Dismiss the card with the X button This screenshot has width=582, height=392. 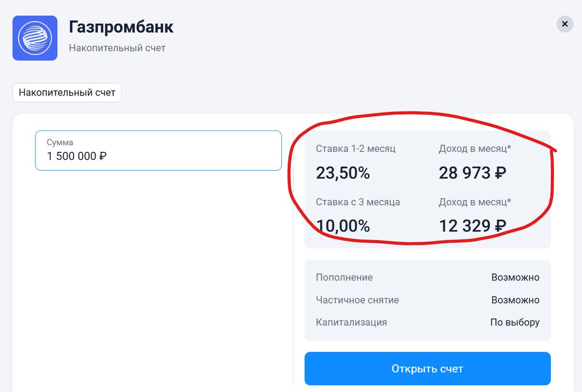(x=565, y=24)
